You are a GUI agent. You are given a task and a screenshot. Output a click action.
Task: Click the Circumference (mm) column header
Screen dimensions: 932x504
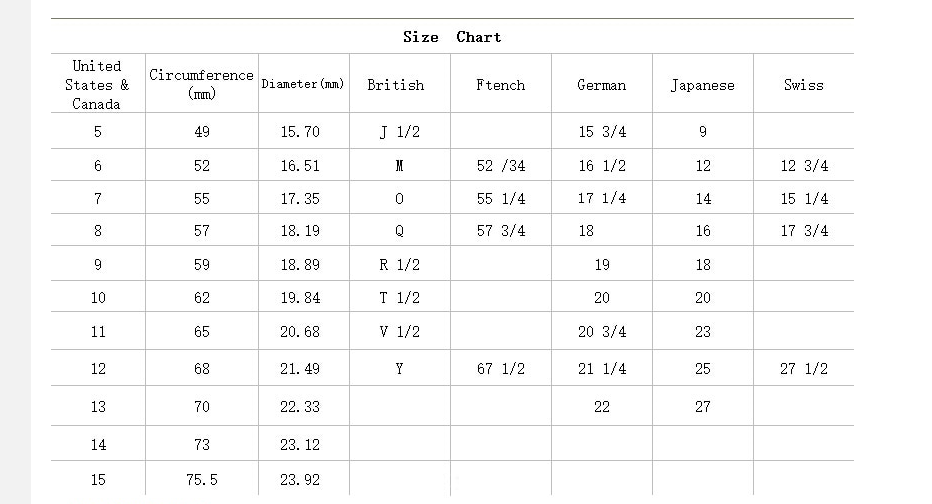click(x=201, y=84)
